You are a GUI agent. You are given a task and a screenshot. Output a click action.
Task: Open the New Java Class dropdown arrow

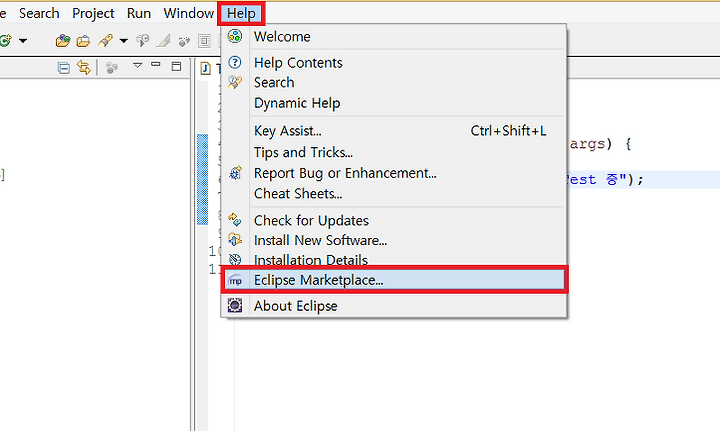[x=23, y=41]
